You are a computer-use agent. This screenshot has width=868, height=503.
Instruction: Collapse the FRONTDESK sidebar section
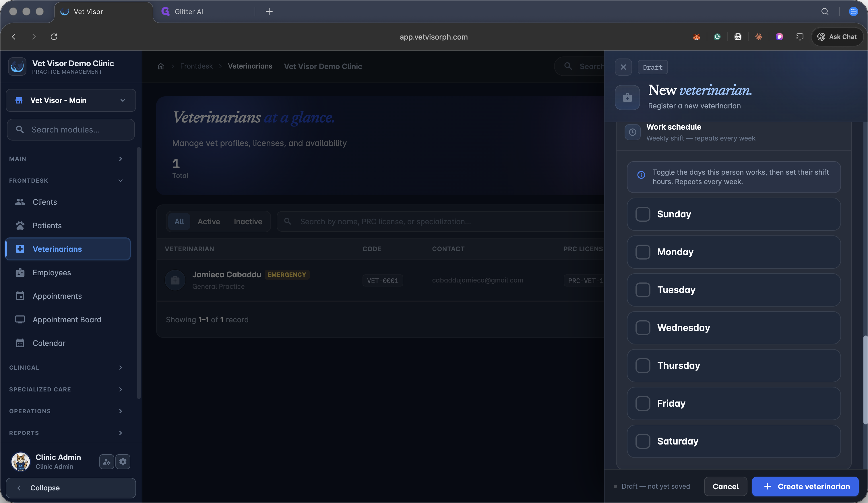click(x=66, y=181)
